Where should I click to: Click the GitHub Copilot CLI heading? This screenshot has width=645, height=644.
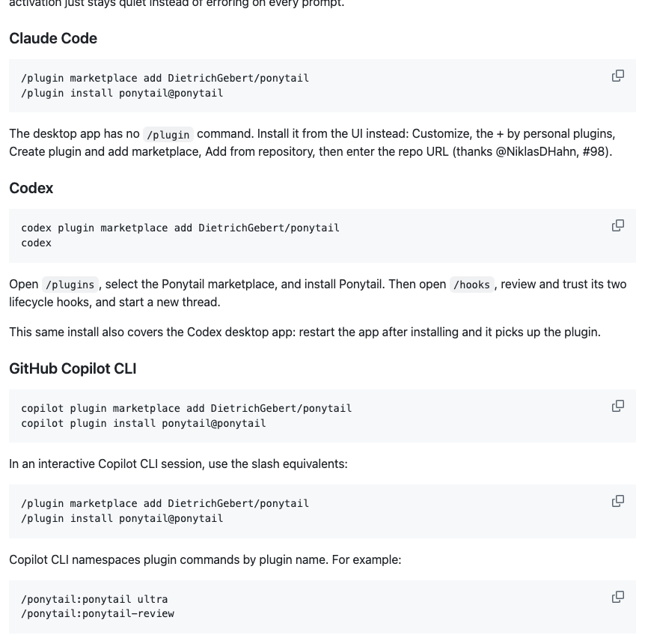click(73, 368)
